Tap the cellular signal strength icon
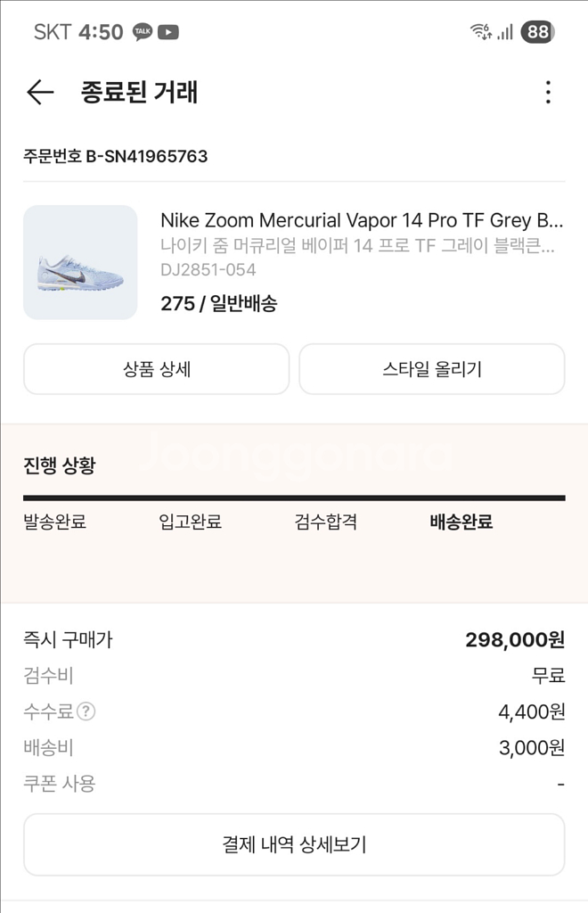588x913 pixels. [x=505, y=32]
